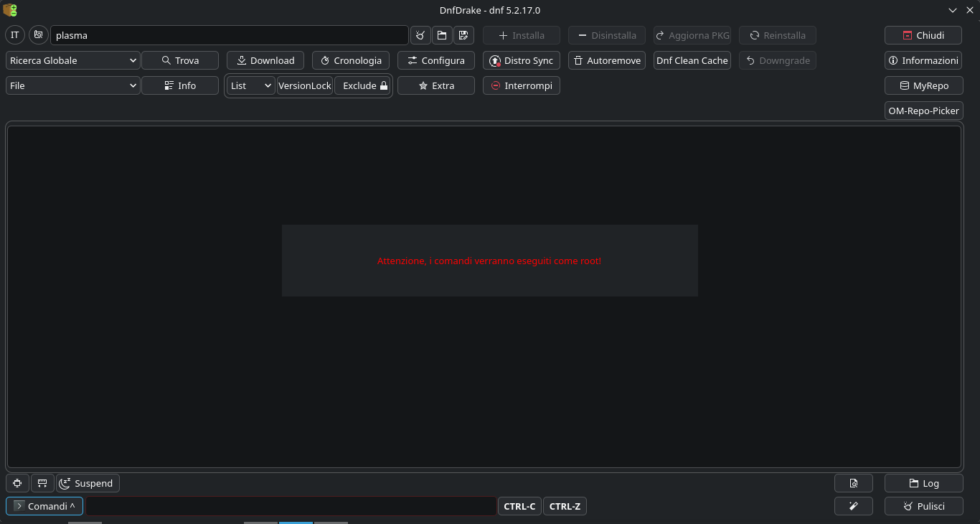Click the command input field

291,506
